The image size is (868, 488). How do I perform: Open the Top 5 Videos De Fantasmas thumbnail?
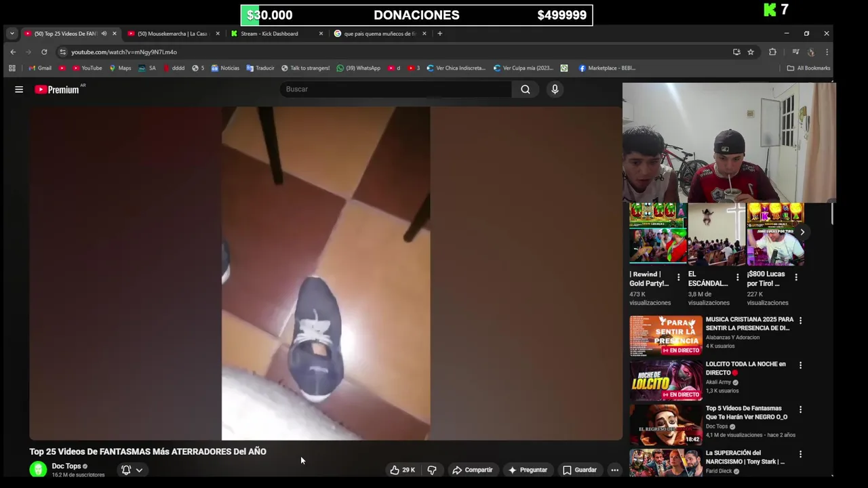pyautogui.click(x=666, y=425)
